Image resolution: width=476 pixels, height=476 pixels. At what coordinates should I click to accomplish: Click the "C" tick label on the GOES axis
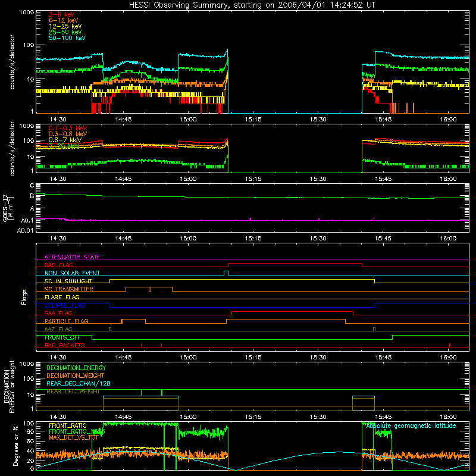32,185
